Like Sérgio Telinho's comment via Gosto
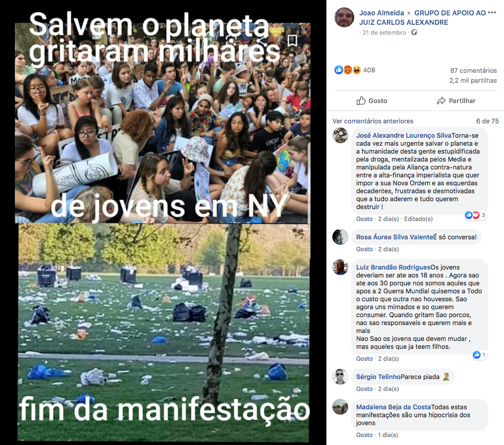Screen dimensions: 504x445 click(x=364, y=389)
